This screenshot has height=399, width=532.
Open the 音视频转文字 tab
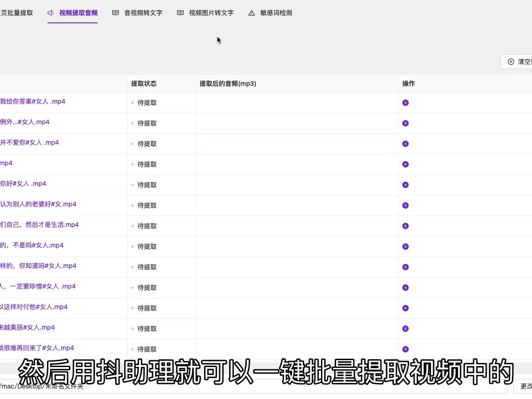[137, 13]
